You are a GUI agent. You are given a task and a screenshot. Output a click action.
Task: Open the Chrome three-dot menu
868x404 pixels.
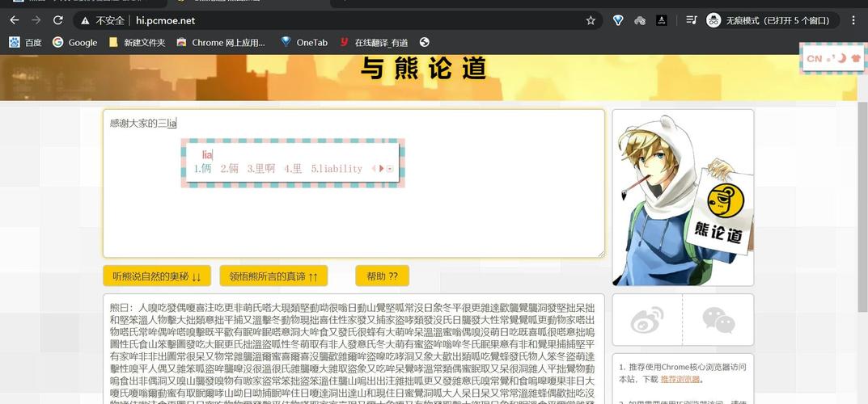pyautogui.click(x=853, y=20)
